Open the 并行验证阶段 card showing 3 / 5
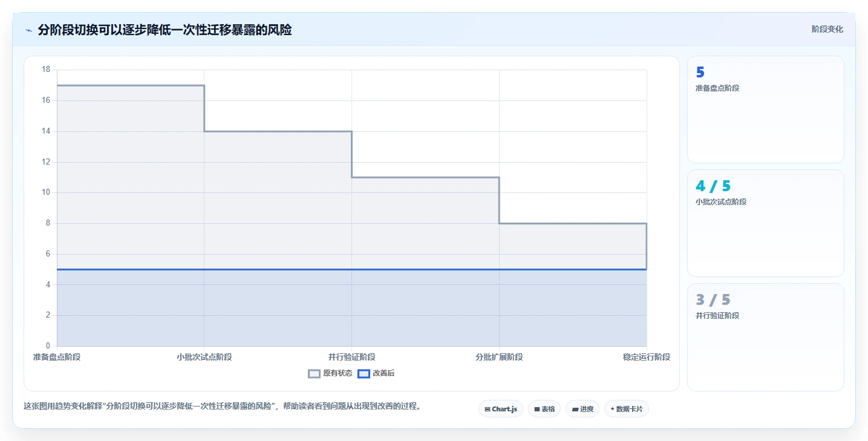Image resolution: width=868 pixels, height=441 pixels. pyautogui.click(x=765, y=337)
